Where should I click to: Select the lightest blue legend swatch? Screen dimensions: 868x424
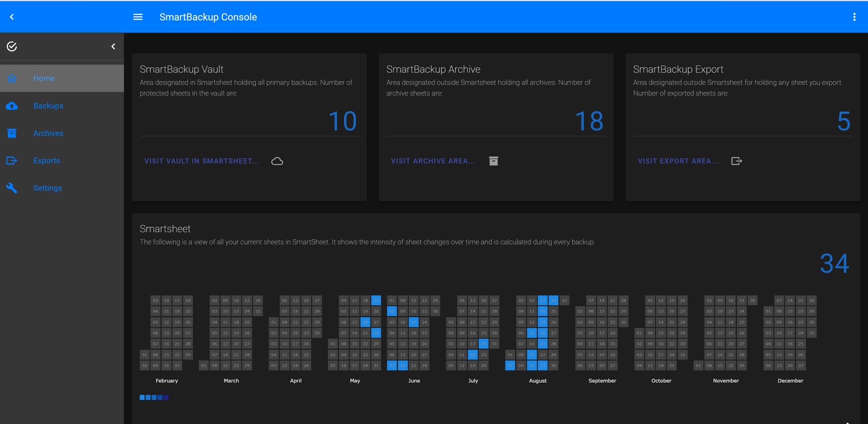click(142, 397)
